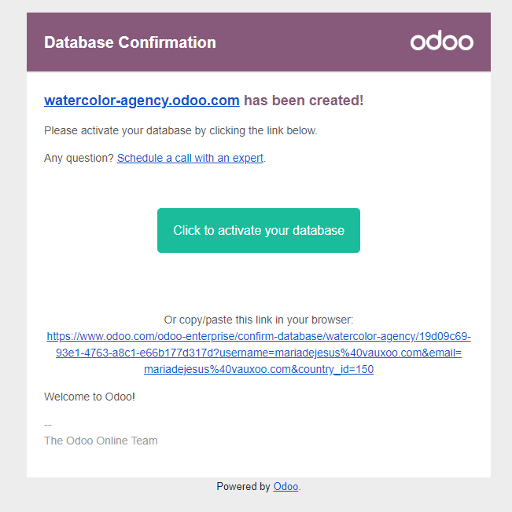Click the URL line ending with country_id=150
Image resolution: width=512 pixels, height=512 pixels.
(259, 369)
